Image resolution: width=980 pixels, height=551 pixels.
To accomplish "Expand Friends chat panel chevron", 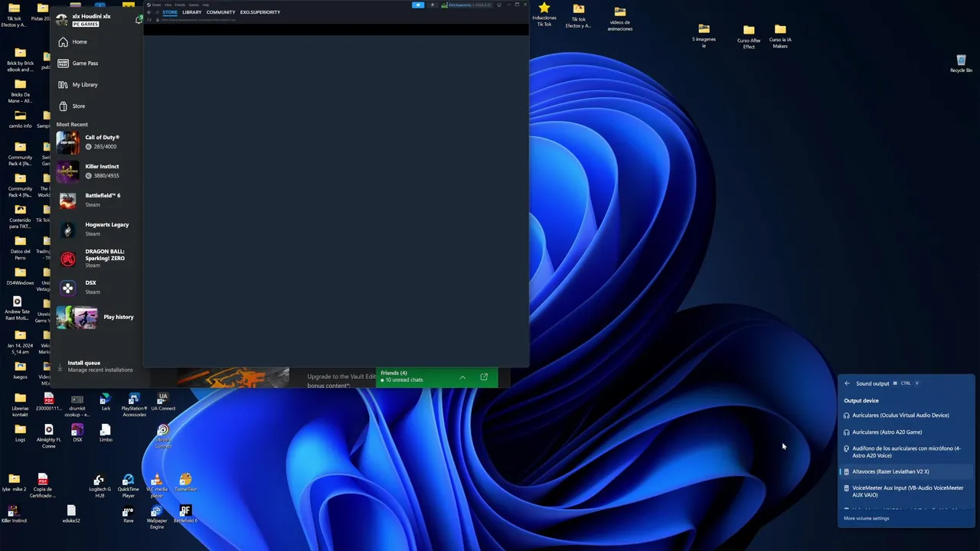I will 462,377.
